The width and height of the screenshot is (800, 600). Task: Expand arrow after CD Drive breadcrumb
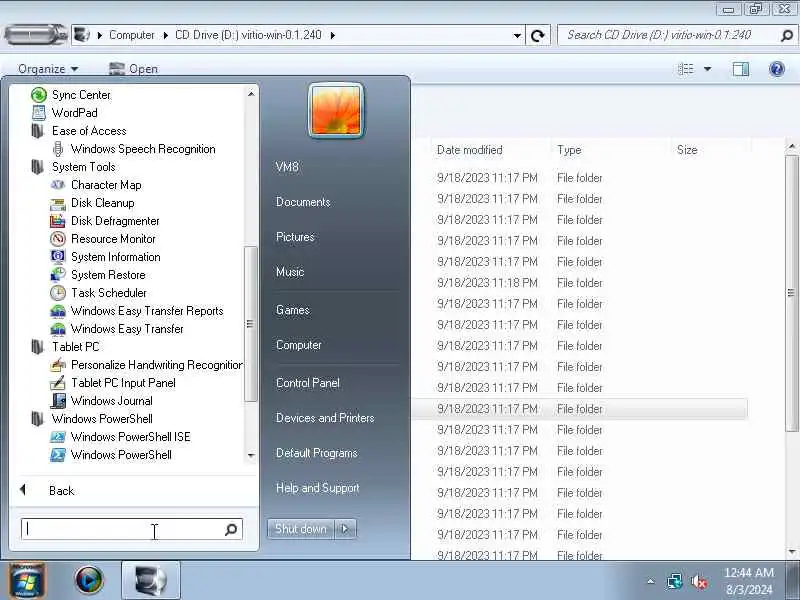pyautogui.click(x=333, y=35)
